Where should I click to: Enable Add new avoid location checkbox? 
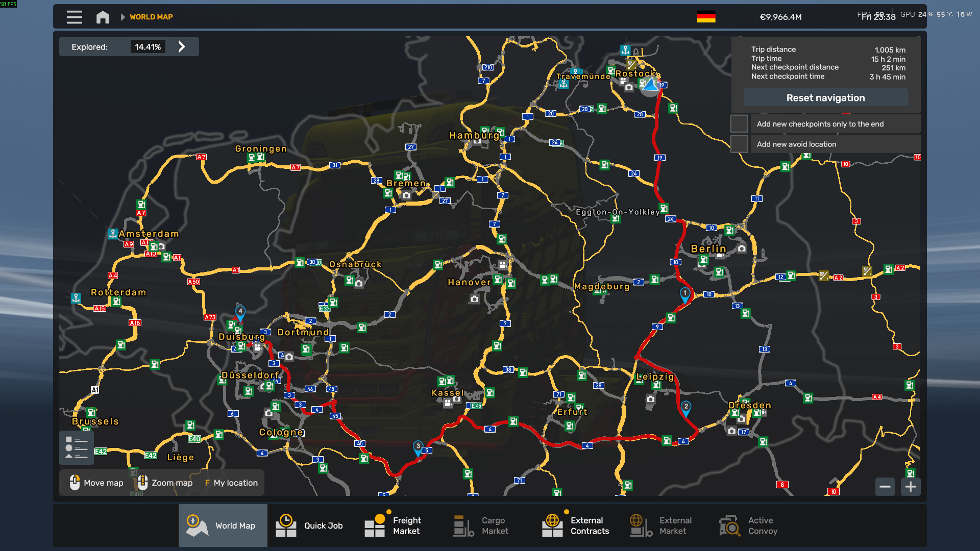[739, 144]
